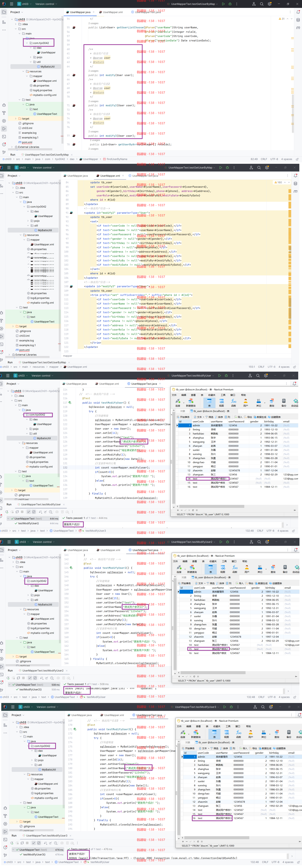The height and width of the screenshot is (868, 302).
Task: Click 155:1 caret position in status bar
Action: click(252, 367)
